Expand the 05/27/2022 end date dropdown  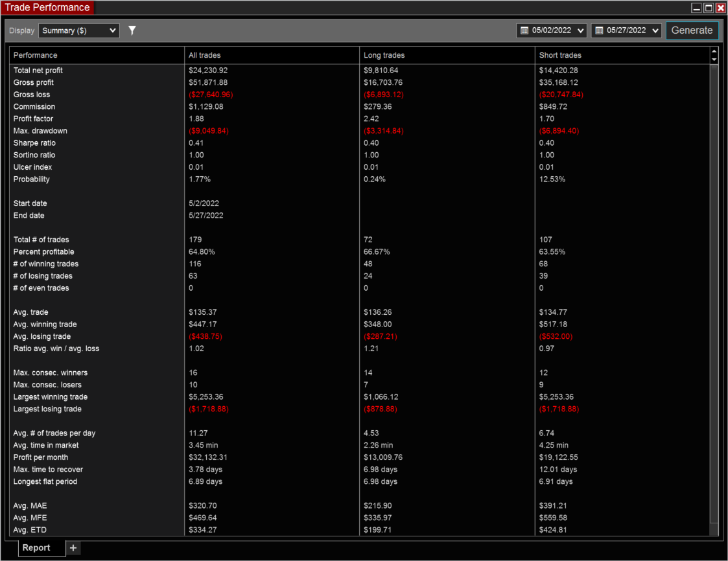(x=655, y=30)
